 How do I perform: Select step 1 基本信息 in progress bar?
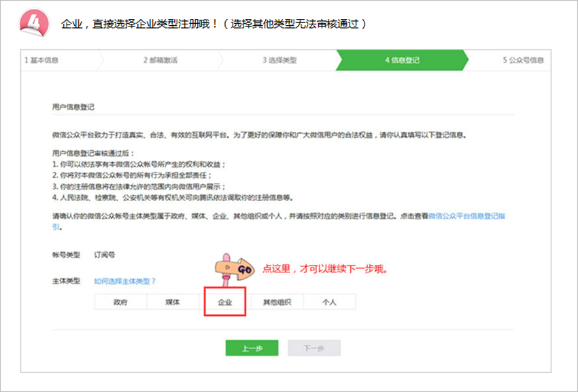coord(42,60)
